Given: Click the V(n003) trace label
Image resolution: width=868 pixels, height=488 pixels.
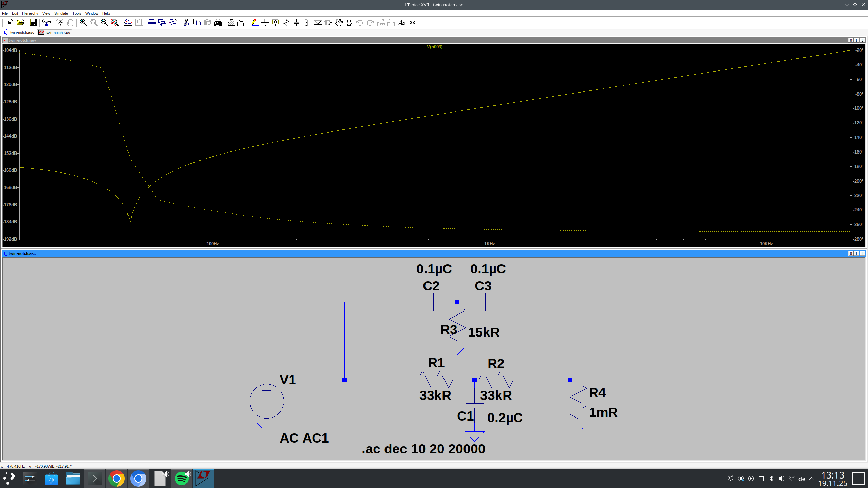Looking at the screenshot, I should (434, 47).
